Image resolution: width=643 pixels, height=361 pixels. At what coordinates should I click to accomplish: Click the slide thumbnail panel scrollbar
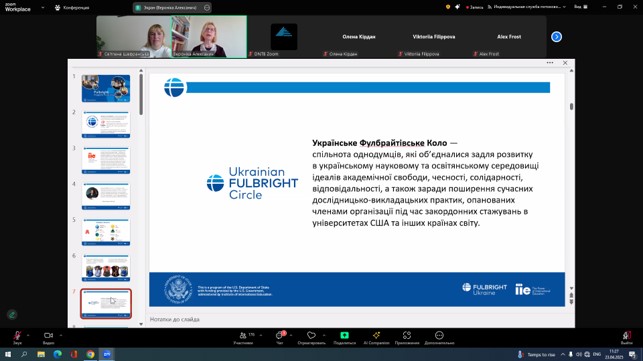pyautogui.click(x=141, y=94)
